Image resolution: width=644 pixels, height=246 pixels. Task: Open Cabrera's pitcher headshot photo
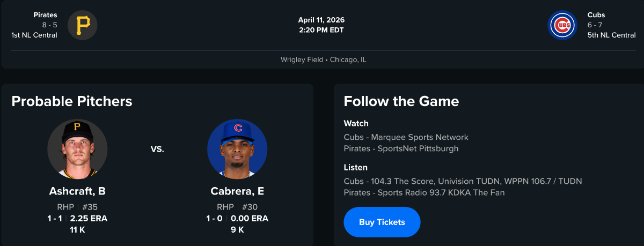tap(237, 149)
